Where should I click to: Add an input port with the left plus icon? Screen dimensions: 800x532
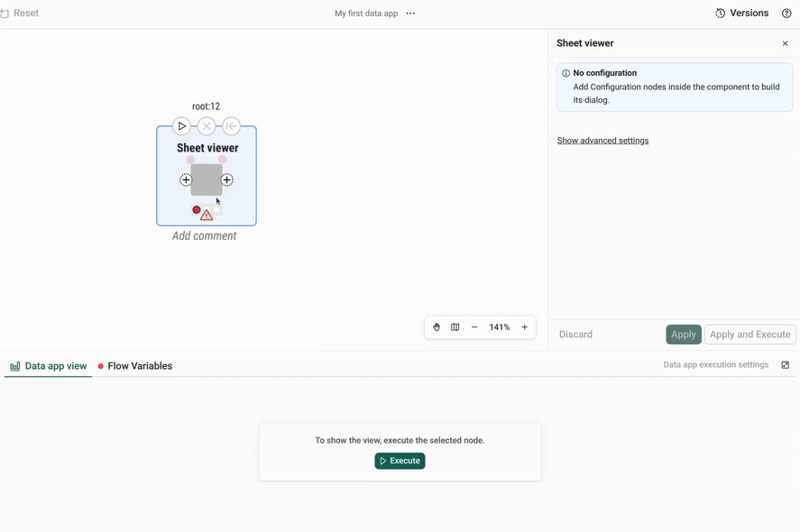[186, 179]
